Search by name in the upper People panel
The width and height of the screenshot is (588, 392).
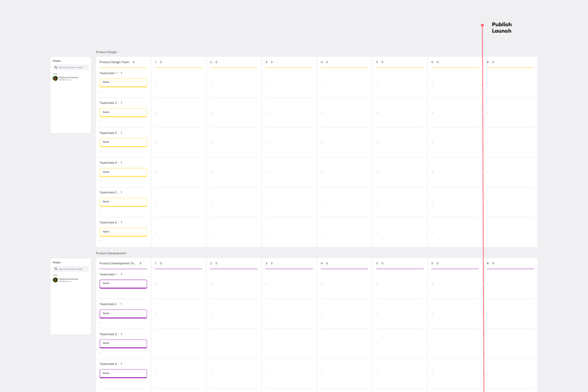point(71,67)
